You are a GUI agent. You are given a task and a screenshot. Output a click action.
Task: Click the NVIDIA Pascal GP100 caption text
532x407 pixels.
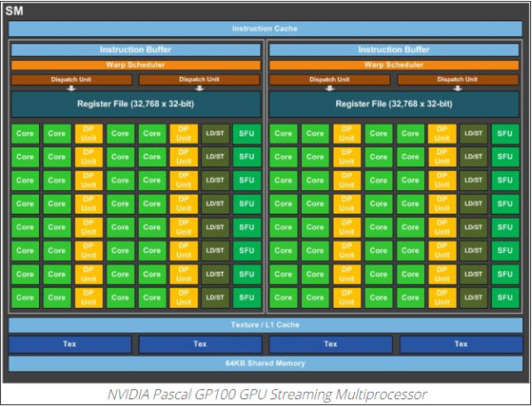tap(267, 395)
